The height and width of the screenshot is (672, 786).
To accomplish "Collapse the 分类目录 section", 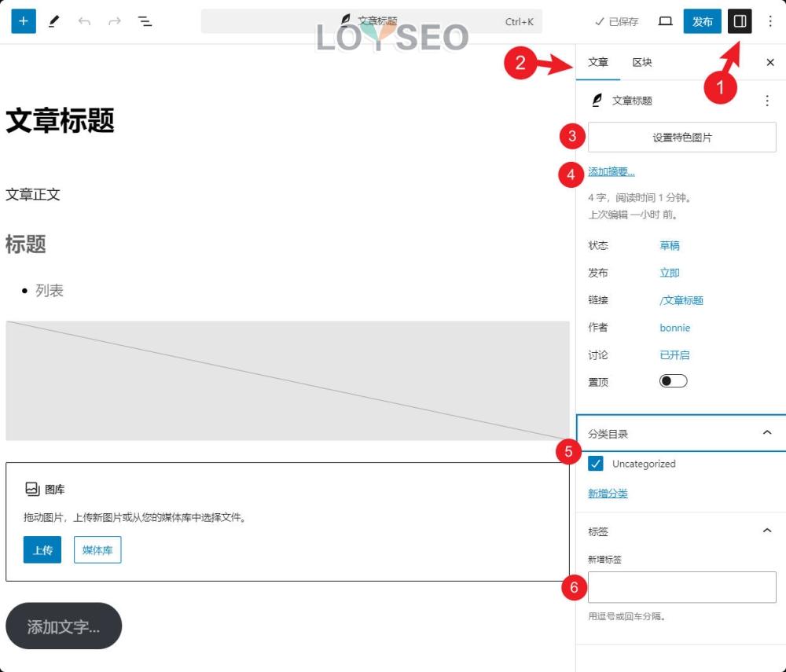I will pyautogui.click(x=768, y=431).
